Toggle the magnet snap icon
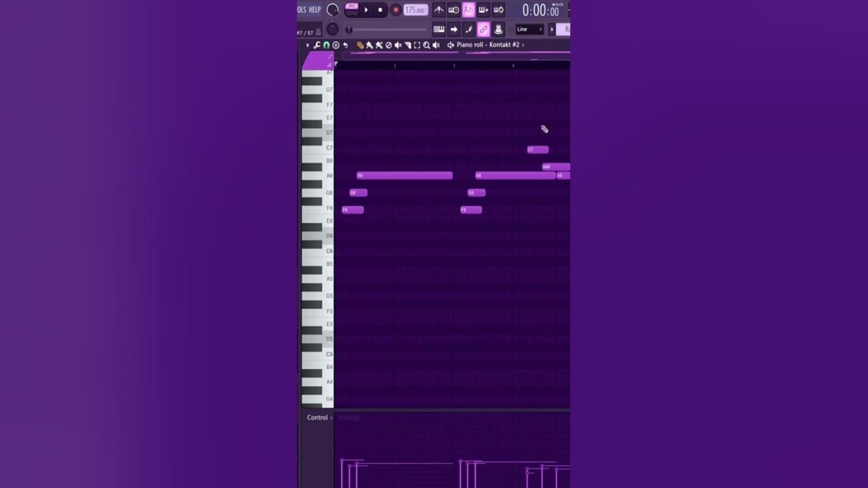The width and height of the screenshot is (868, 488). coord(326,45)
